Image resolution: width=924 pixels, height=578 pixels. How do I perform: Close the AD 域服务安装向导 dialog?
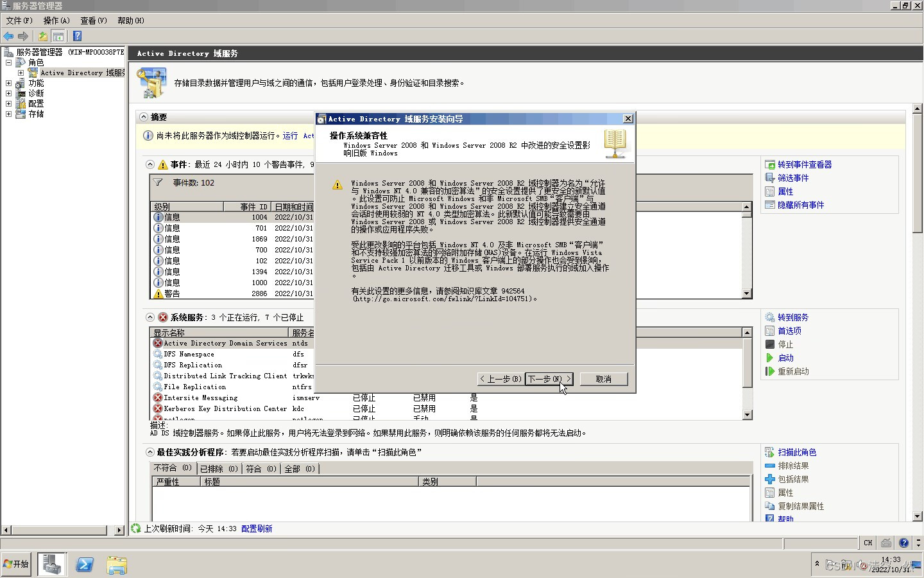tap(628, 119)
